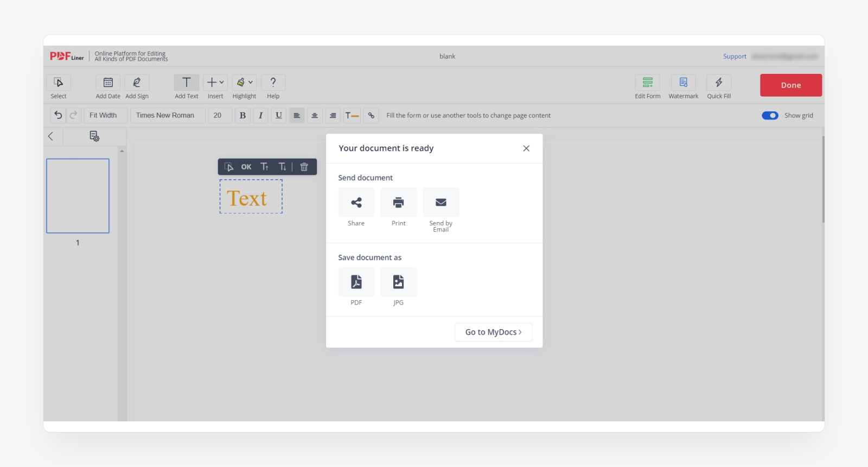This screenshot has height=467, width=868.
Task: Open the Help question mark
Action: pos(273,83)
